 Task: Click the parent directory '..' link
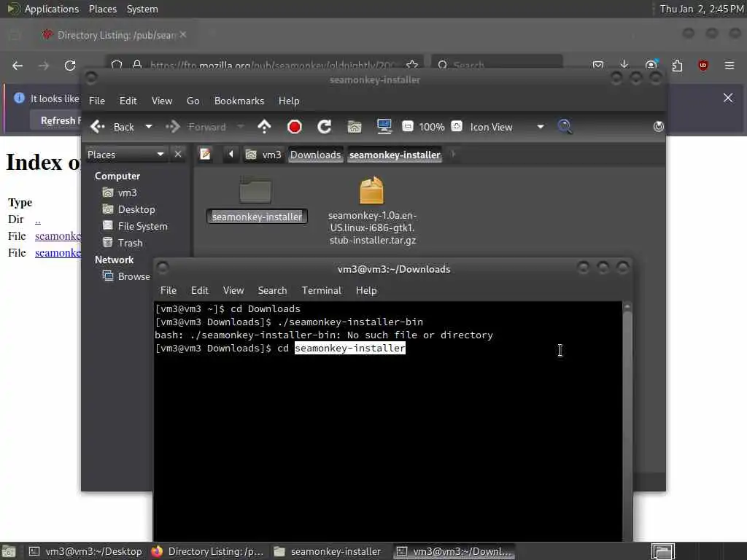(38, 219)
